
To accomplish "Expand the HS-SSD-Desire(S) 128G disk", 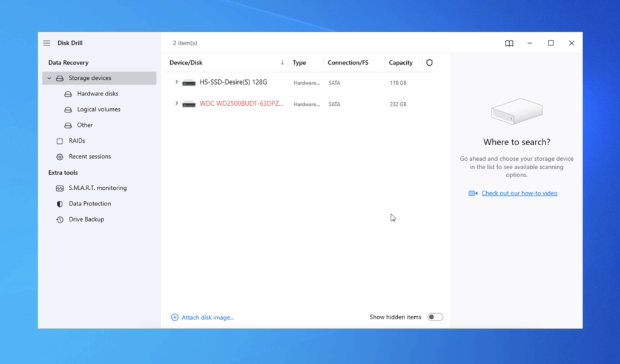I will [177, 82].
